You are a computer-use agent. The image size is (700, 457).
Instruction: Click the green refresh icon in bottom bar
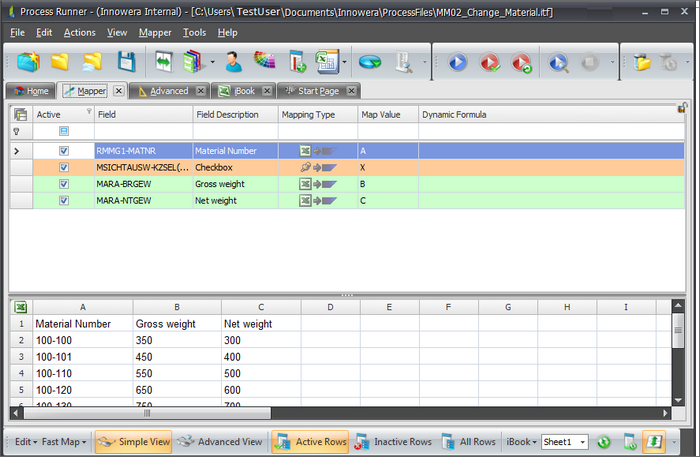(x=604, y=442)
